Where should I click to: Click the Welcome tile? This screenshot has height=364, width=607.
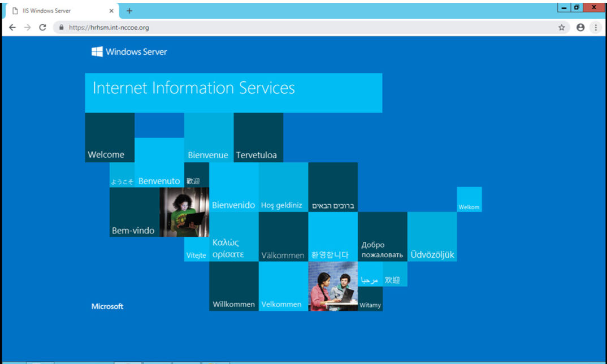pyautogui.click(x=110, y=138)
